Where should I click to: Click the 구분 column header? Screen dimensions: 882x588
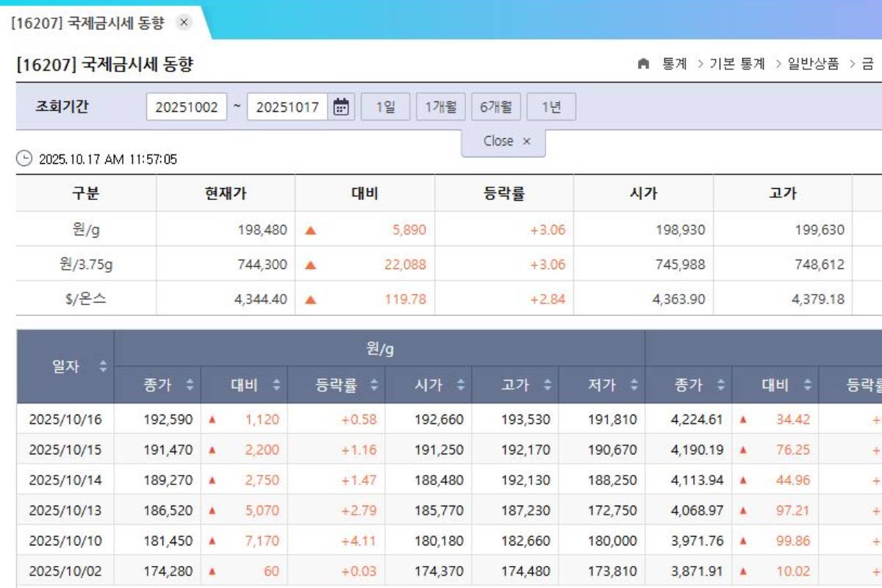86,193
